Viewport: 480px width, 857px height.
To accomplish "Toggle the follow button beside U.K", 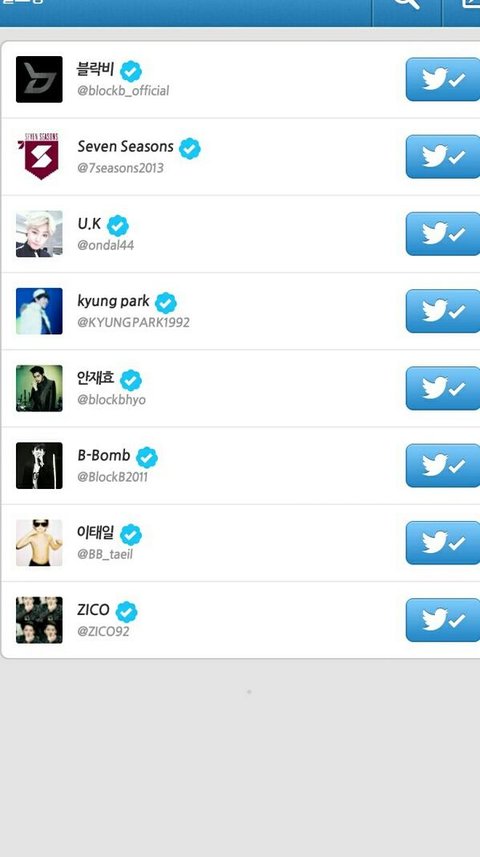I will 443,234.
